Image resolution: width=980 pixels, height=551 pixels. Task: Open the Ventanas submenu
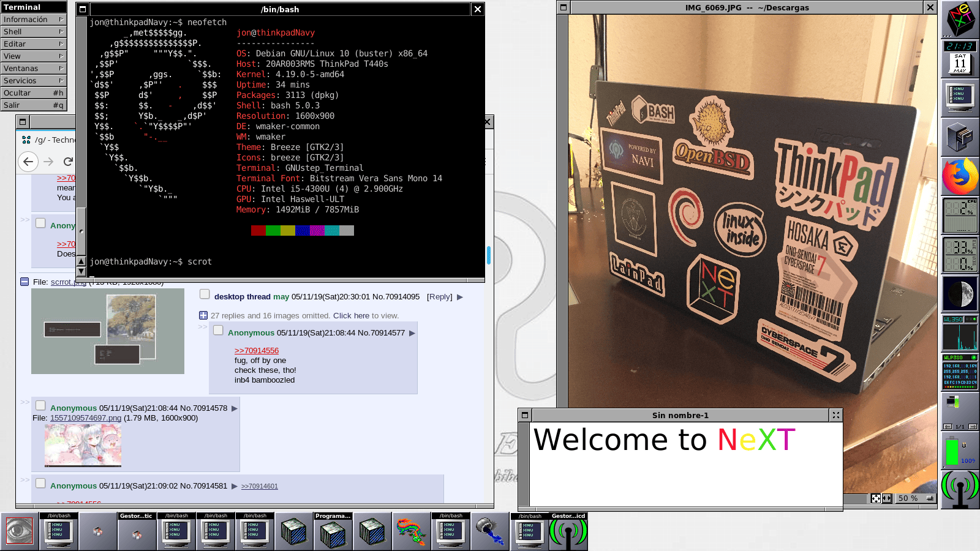(34, 69)
